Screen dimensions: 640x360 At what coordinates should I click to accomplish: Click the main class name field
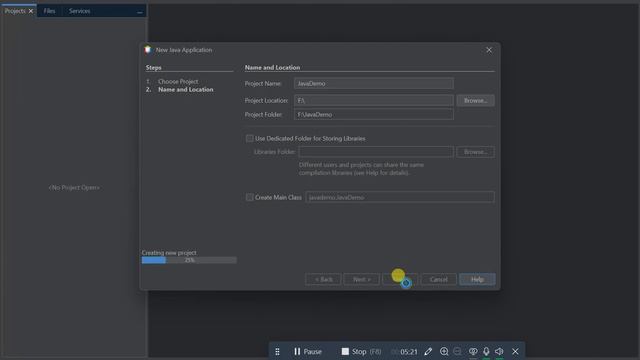[400, 197]
